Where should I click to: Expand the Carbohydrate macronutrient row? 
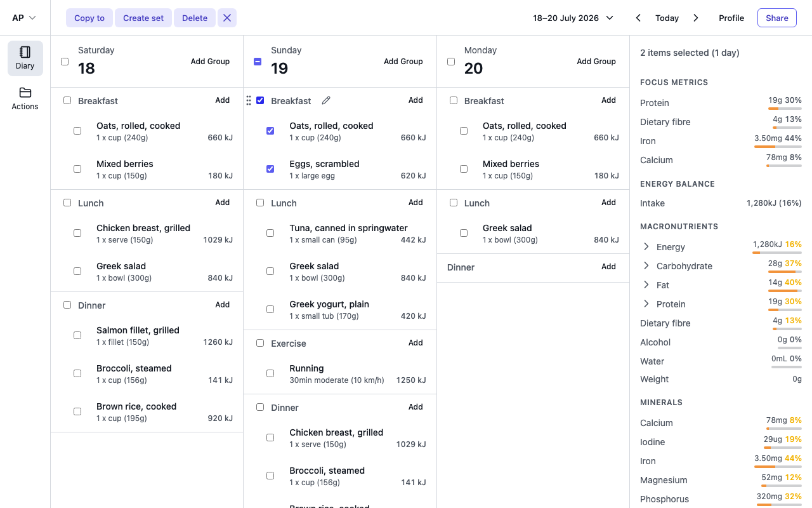[646, 265]
